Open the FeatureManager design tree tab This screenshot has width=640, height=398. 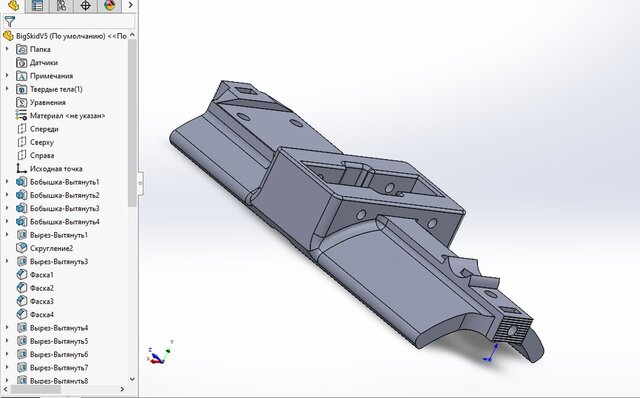click(x=13, y=6)
